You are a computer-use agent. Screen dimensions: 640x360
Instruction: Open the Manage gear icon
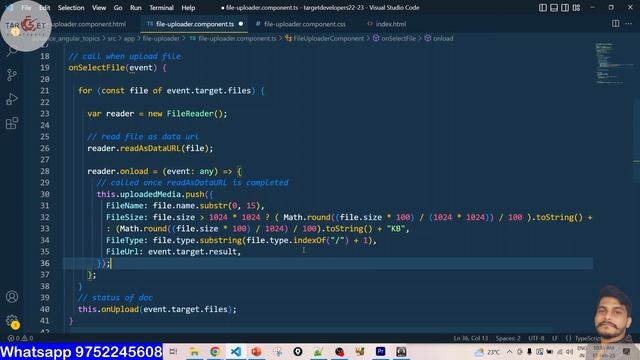(12, 321)
